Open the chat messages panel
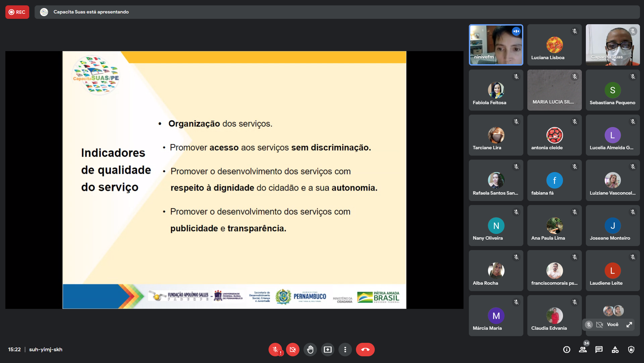The image size is (644, 363). (x=599, y=350)
